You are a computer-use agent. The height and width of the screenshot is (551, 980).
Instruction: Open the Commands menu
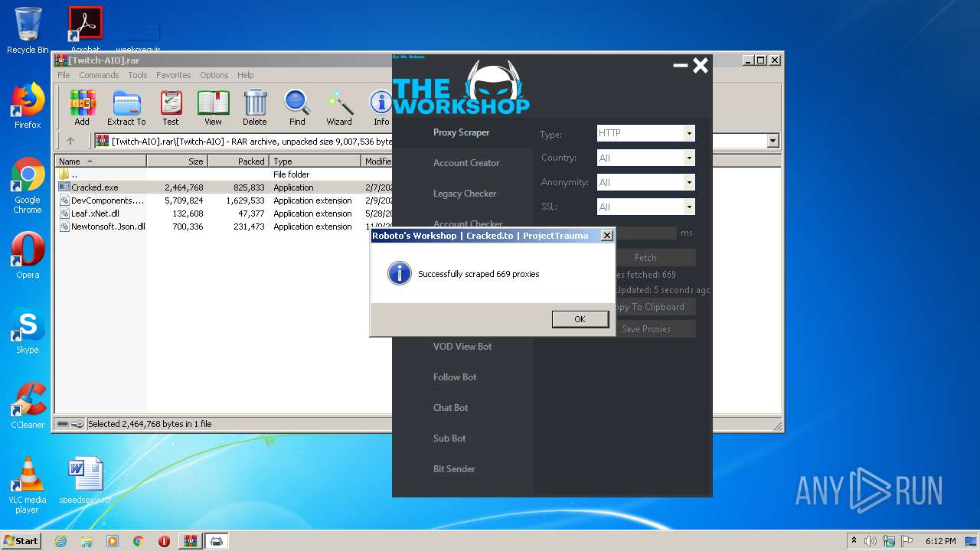[x=99, y=75]
